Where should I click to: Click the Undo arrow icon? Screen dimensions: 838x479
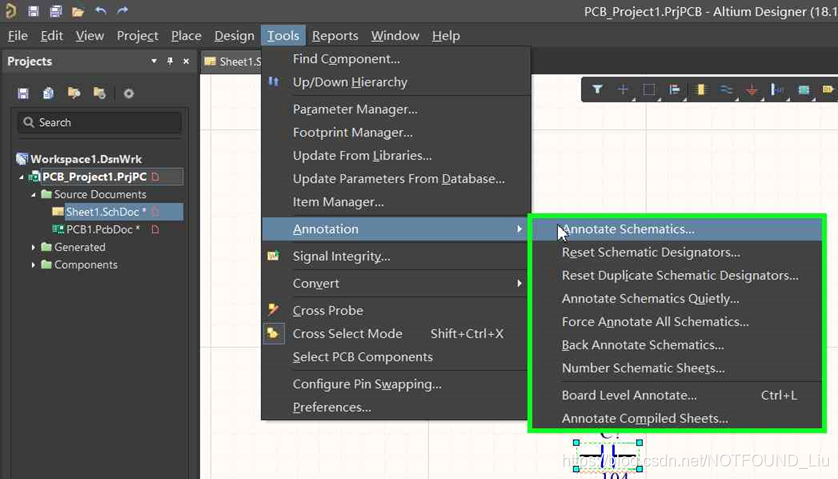100,11
